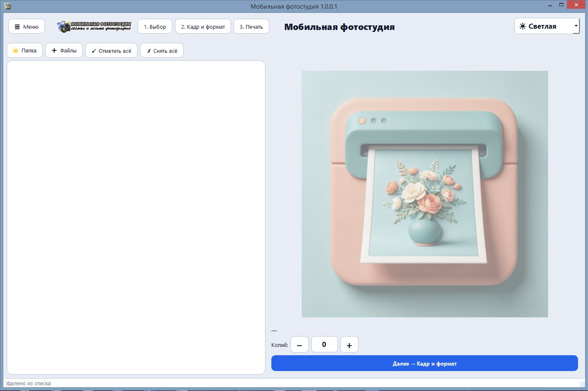This screenshot has height=391, width=588.
Task: Add photos using the Файлы button
Action: (x=64, y=51)
